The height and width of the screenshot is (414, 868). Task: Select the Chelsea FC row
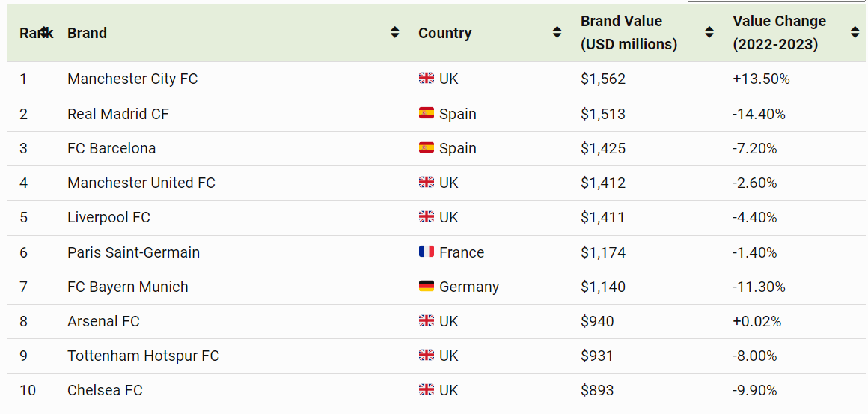click(105, 390)
